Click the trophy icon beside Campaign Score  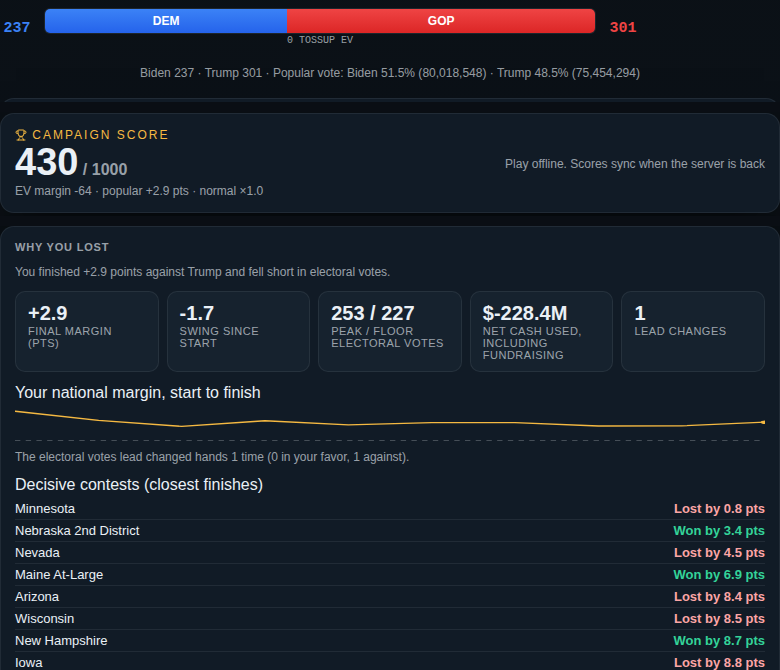(x=20, y=135)
